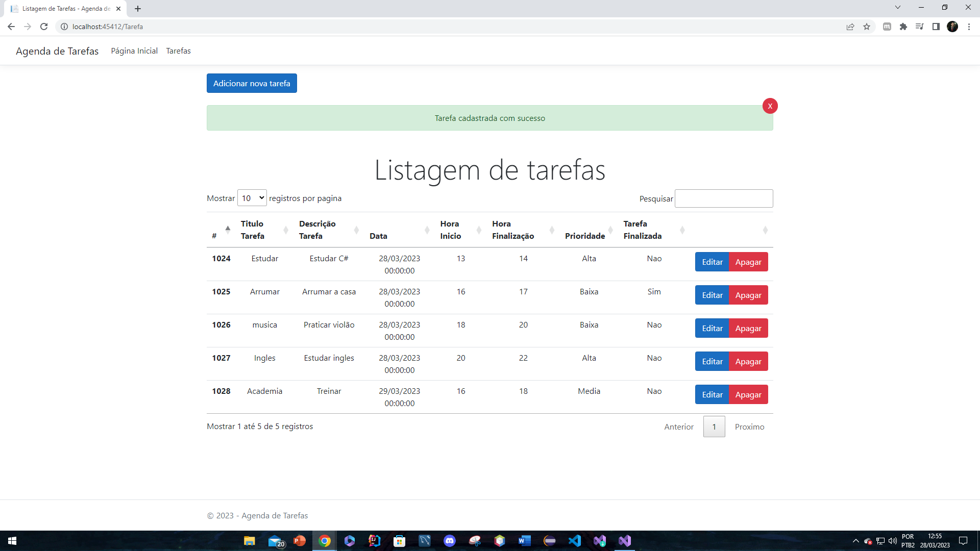Screen dimensions: 980x551
Task: Sort the table by Data column
Action: pos(379,236)
